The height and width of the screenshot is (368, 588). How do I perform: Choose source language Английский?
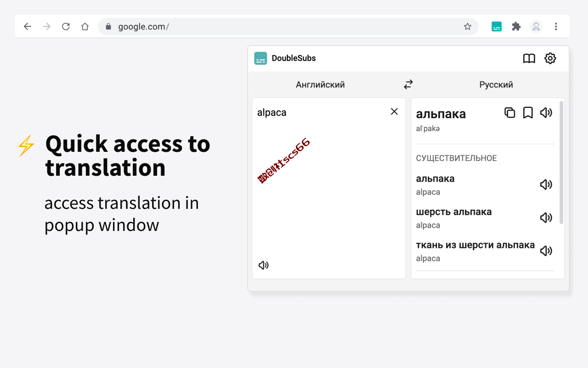[320, 85]
